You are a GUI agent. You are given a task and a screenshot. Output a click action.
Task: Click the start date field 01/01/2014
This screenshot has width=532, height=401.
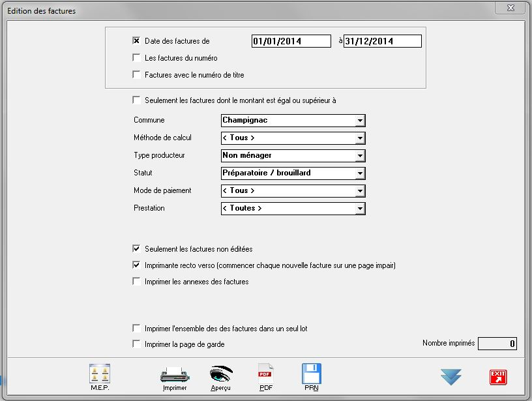pos(291,41)
